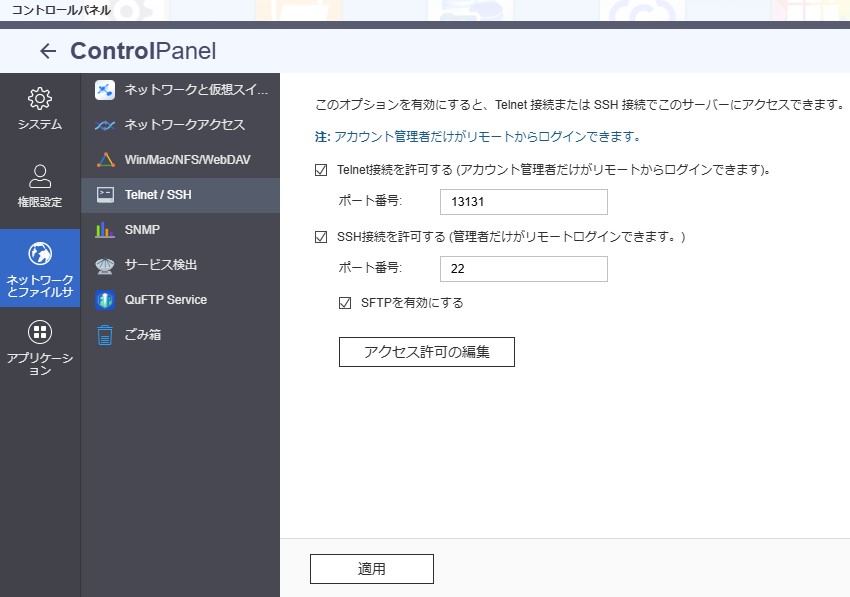
Task: Open ネットワークアクセス menu entry
Action: (x=181, y=125)
